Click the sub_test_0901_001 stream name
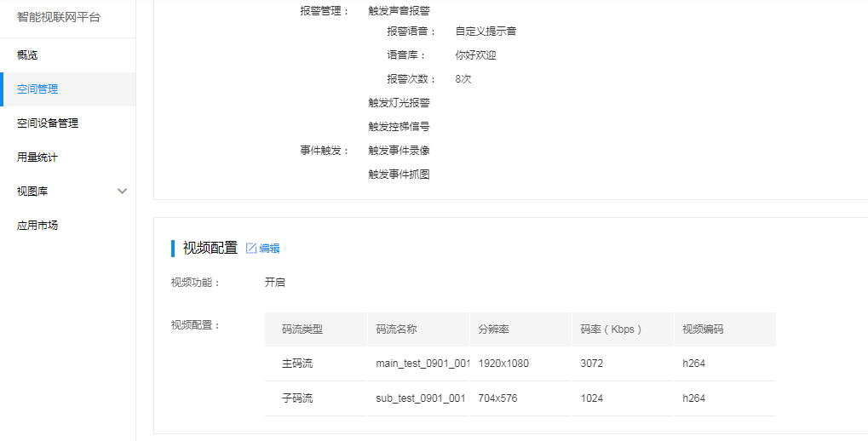 tap(420, 398)
